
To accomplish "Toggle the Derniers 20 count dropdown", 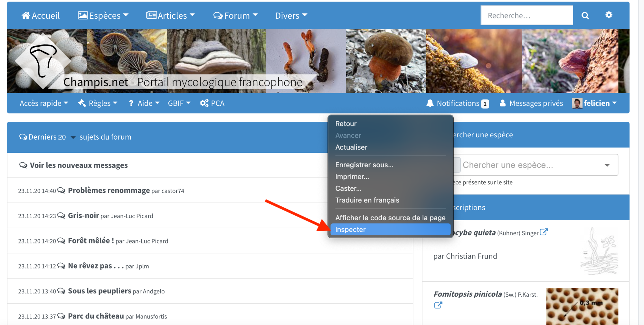I will pyautogui.click(x=73, y=137).
